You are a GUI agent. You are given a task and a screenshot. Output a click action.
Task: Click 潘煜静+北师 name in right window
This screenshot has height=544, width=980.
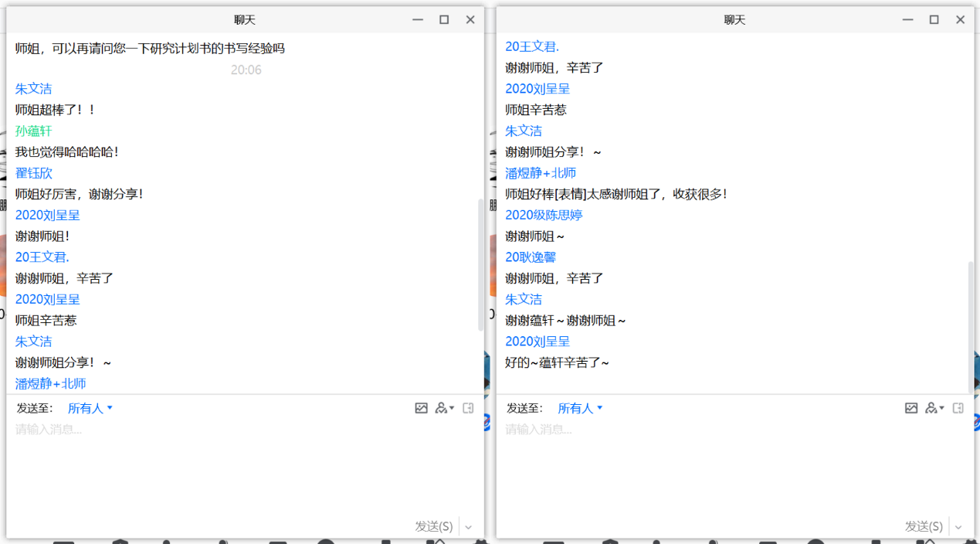pos(541,173)
